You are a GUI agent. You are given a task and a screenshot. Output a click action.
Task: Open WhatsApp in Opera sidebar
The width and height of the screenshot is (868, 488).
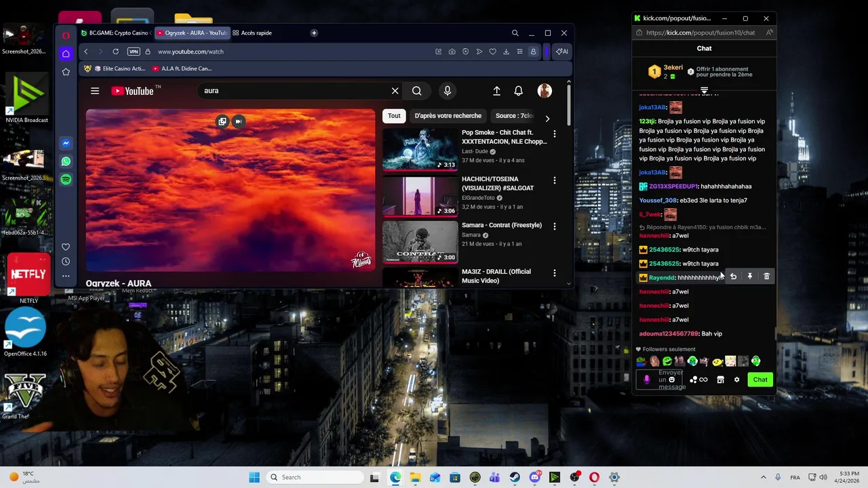[x=66, y=161]
